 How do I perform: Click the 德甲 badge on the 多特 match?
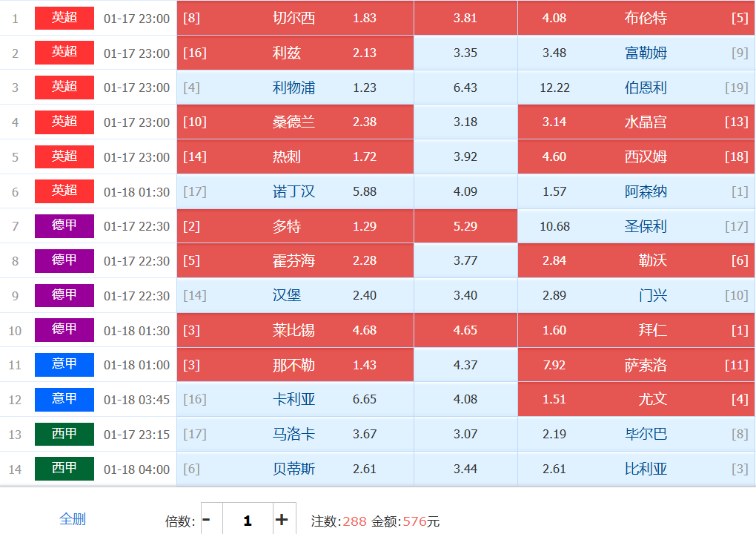point(64,225)
